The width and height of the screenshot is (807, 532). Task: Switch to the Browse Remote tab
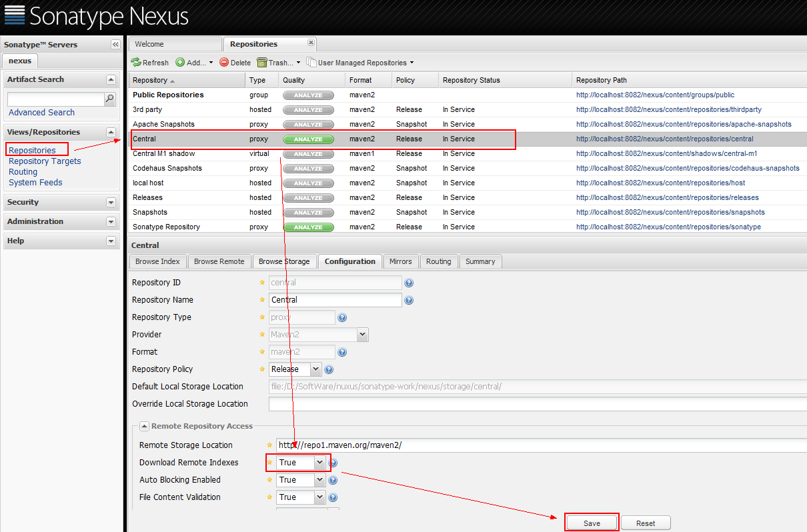click(x=219, y=261)
